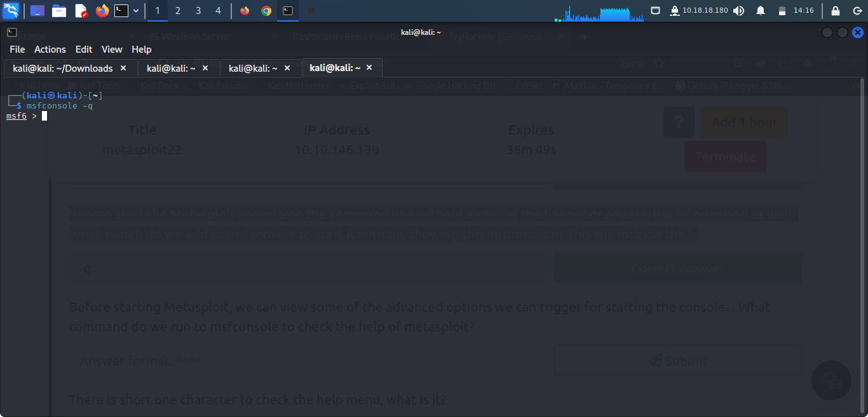The image size is (868, 417).
Task: Bring the Firefox window to front via taskbar
Action: [x=245, y=11]
